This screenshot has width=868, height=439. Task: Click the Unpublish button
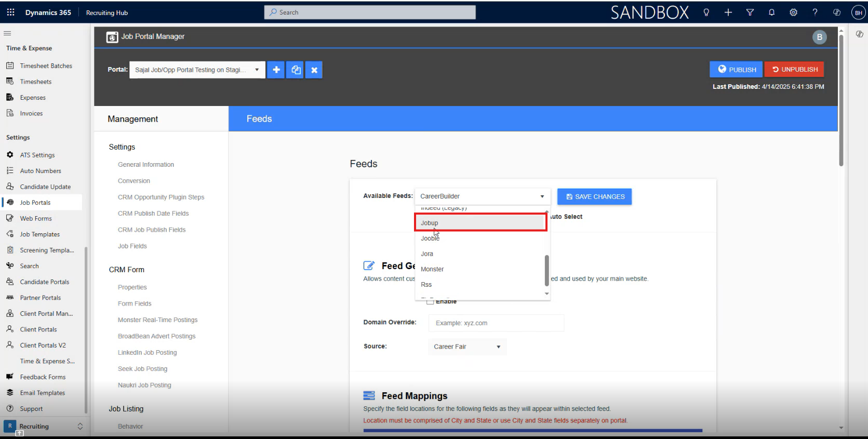pos(794,70)
